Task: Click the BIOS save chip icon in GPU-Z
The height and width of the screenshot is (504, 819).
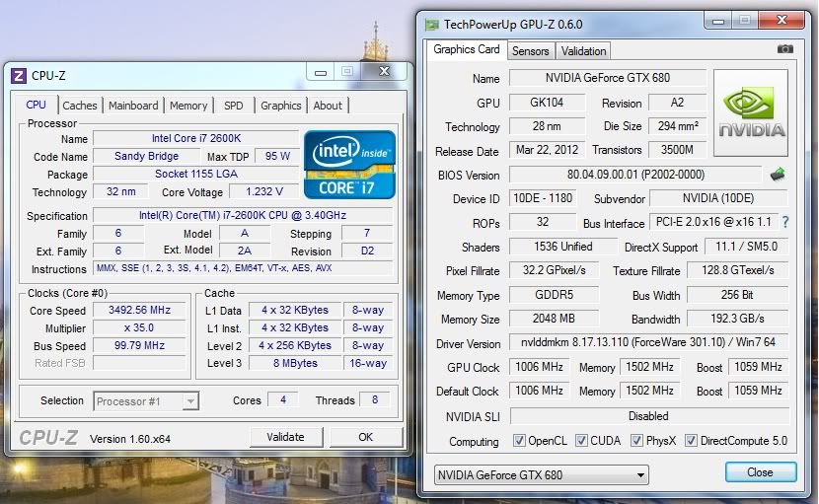Action: coord(778,174)
